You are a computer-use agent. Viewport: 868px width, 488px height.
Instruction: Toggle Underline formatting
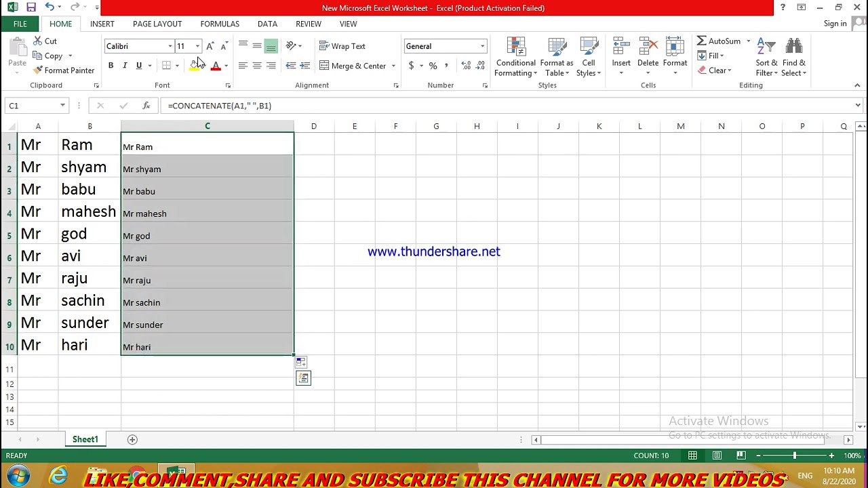pyautogui.click(x=139, y=66)
